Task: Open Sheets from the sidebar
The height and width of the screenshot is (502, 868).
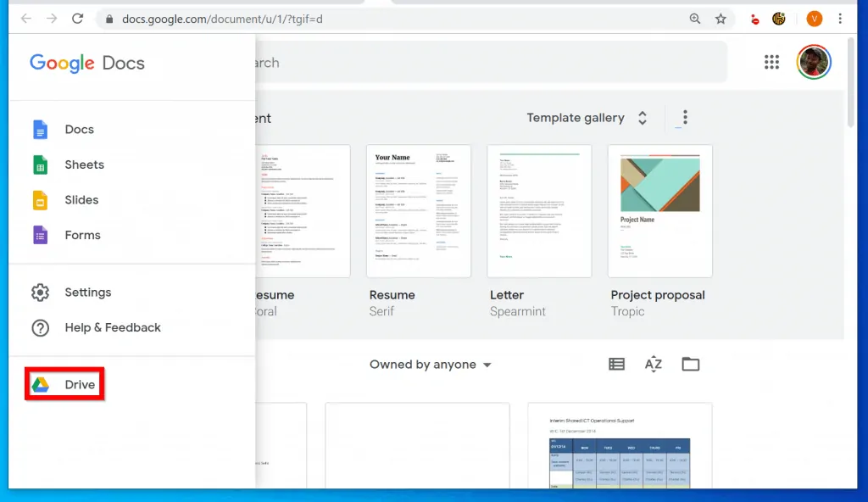Action: [85, 165]
